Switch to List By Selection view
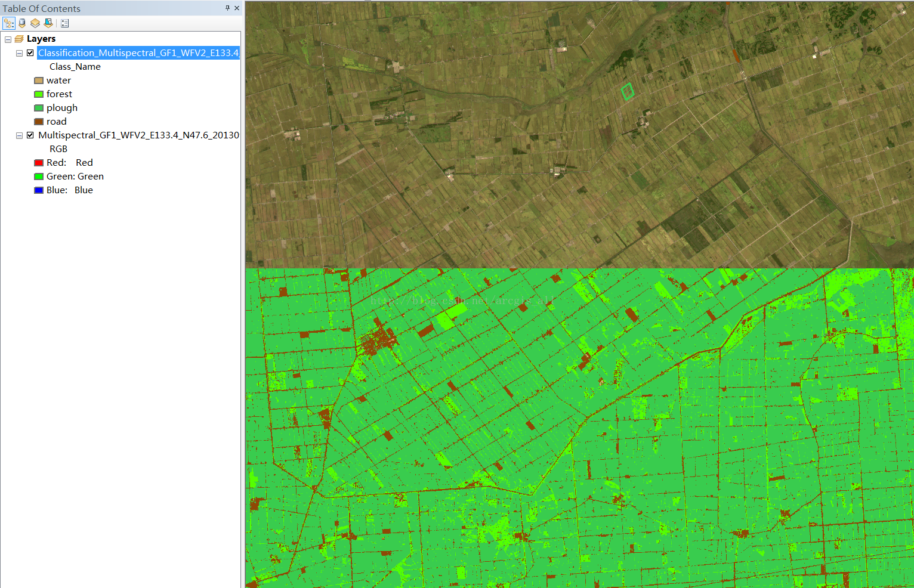The image size is (914, 588). [x=48, y=23]
